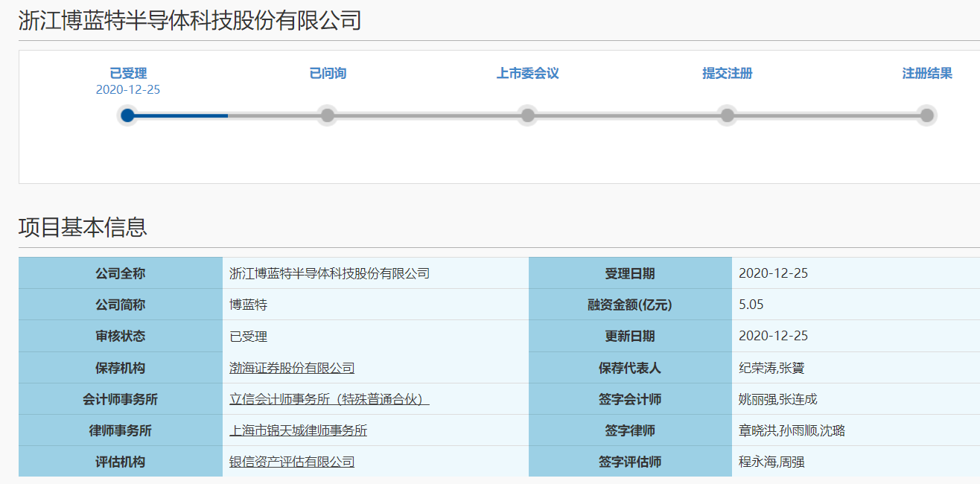Open the 立信会计师事务所 accounting firm link
Screen dimensions: 980x484
pos(329,399)
